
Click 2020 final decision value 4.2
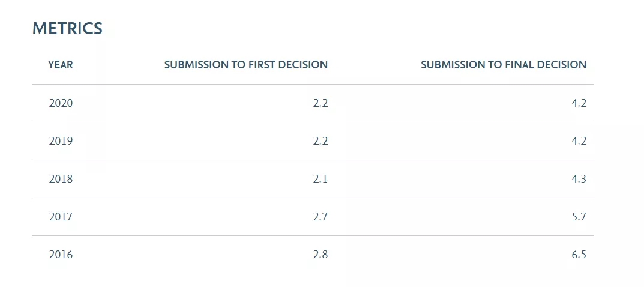579,103
